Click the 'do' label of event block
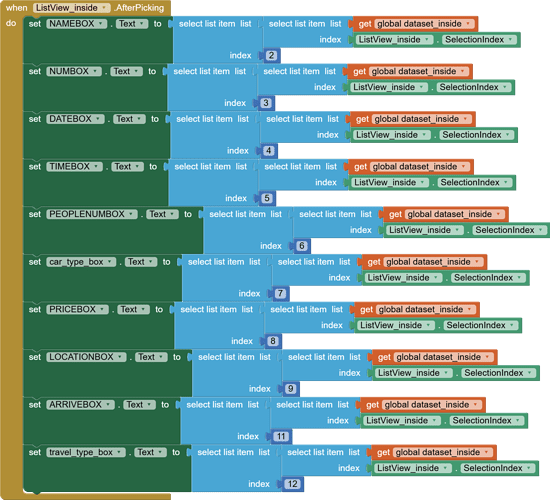 coord(11,23)
